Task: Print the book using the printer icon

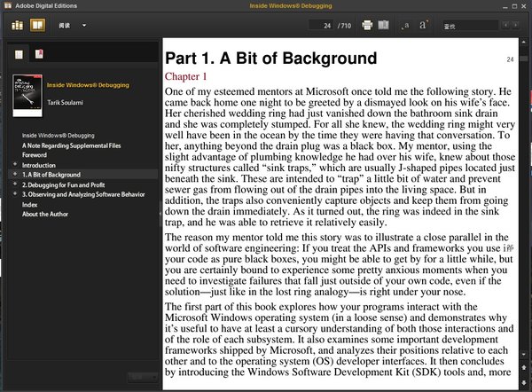Action: point(367,25)
